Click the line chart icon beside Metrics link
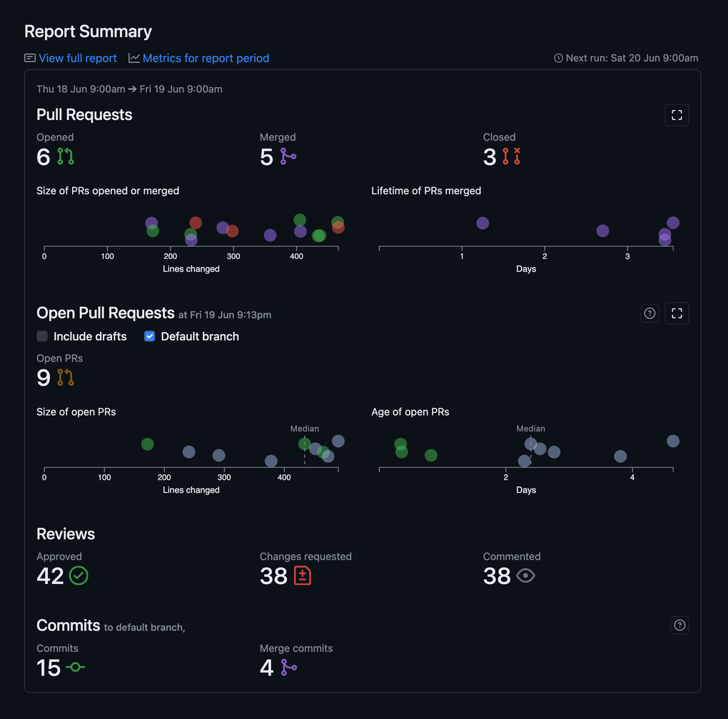728x719 pixels. (x=134, y=58)
